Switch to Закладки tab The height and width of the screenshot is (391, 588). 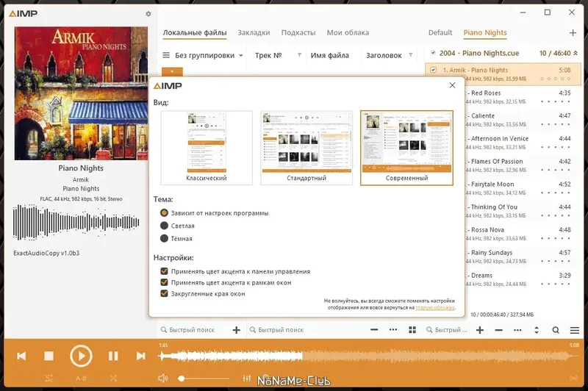254,32
